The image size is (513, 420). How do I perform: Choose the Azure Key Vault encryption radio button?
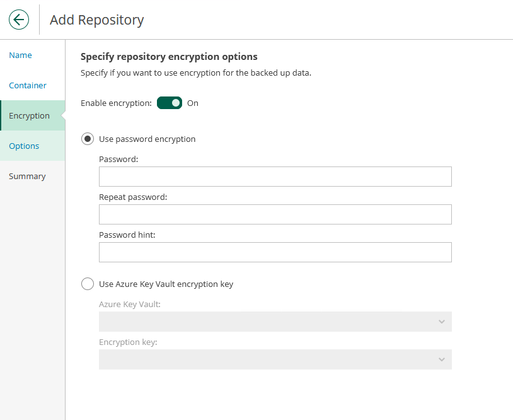pyautogui.click(x=88, y=284)
